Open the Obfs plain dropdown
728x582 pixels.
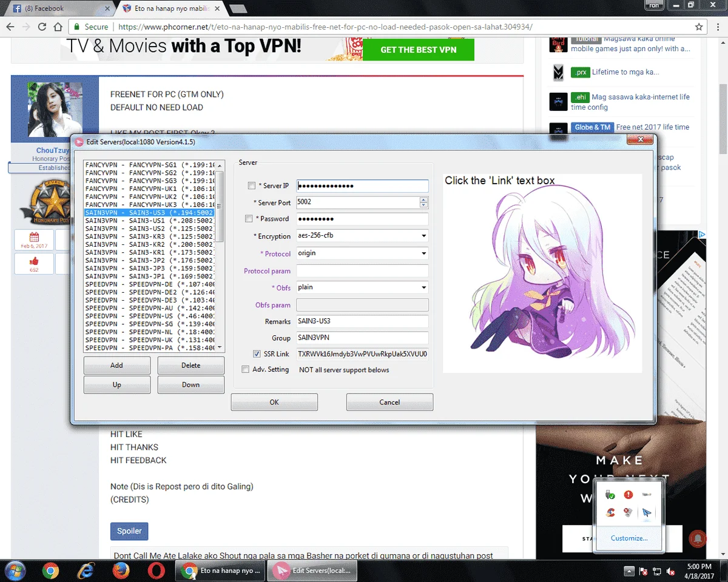[x=362, y=287]
